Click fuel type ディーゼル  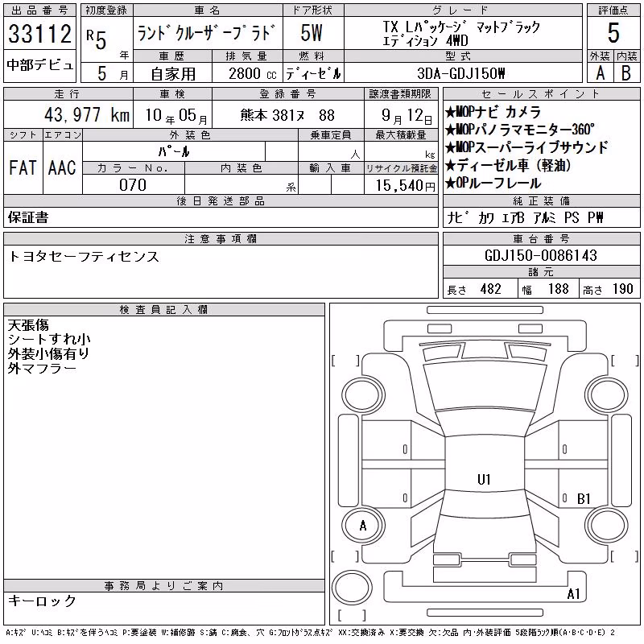pyautogui.click(x=313, y=74)
